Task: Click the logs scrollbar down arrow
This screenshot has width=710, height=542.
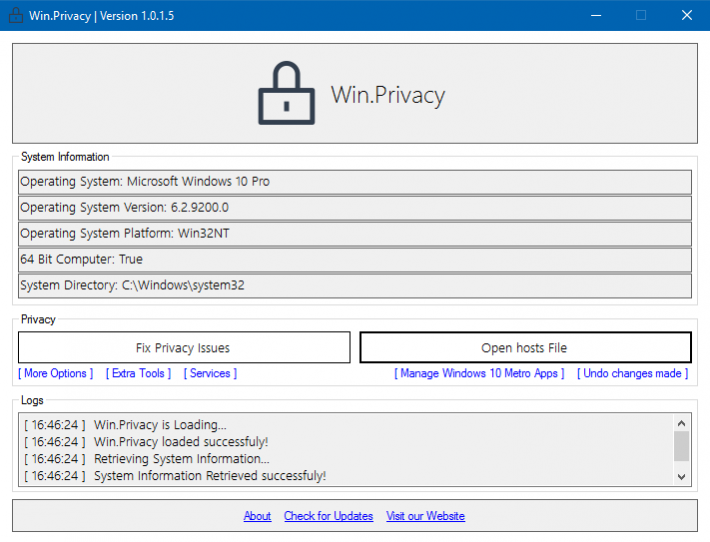Action: point(681,476)
